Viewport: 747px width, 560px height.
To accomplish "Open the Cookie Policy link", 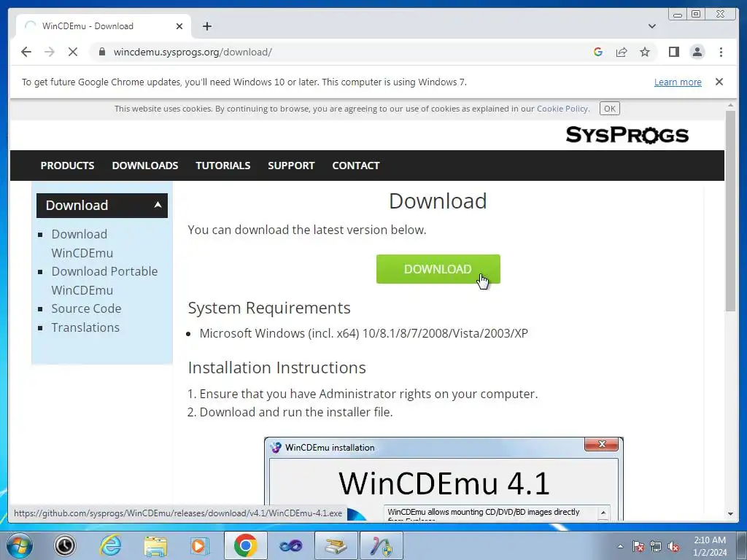I will 562,109.
